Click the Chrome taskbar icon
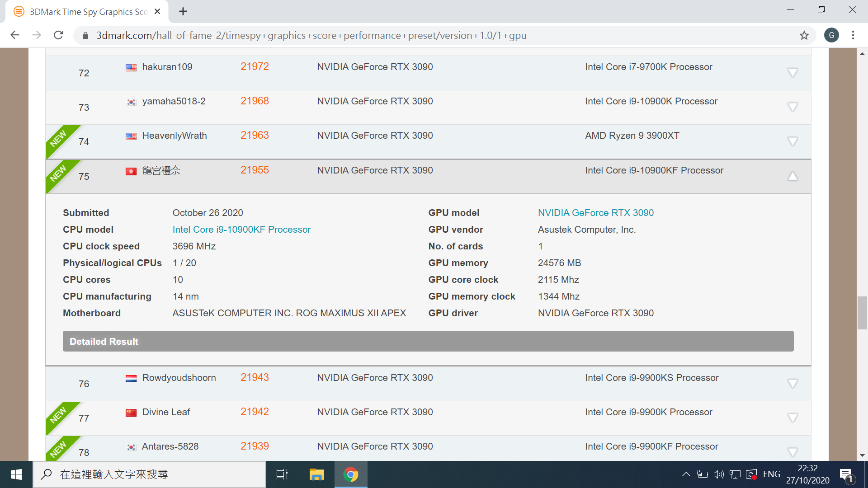Image resolution: width=868 pixels, height=488 pixels. (x=351, y=474)
